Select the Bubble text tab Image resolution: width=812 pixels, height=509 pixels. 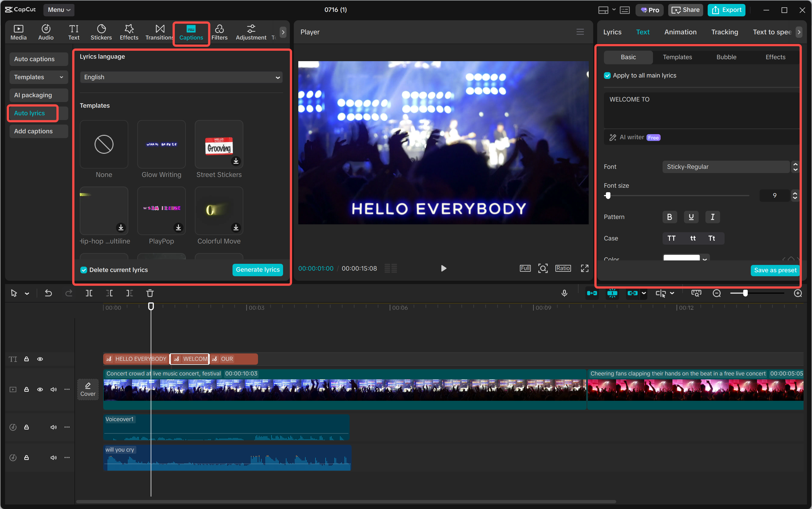[726, 57]
